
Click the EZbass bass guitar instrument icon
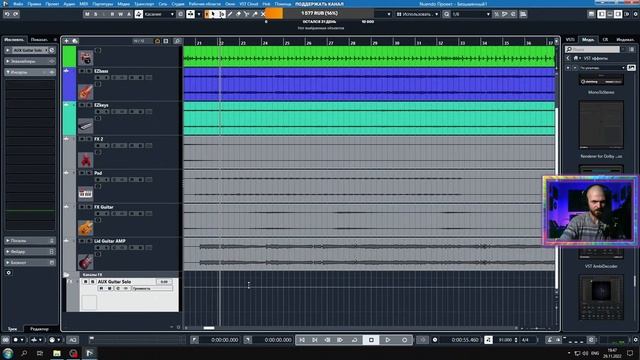(85, 92)
